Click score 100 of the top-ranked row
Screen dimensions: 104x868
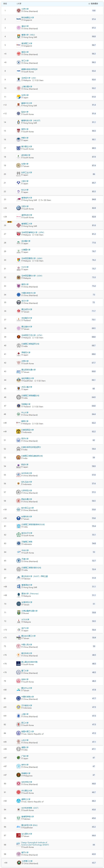[x=94, y=10]
